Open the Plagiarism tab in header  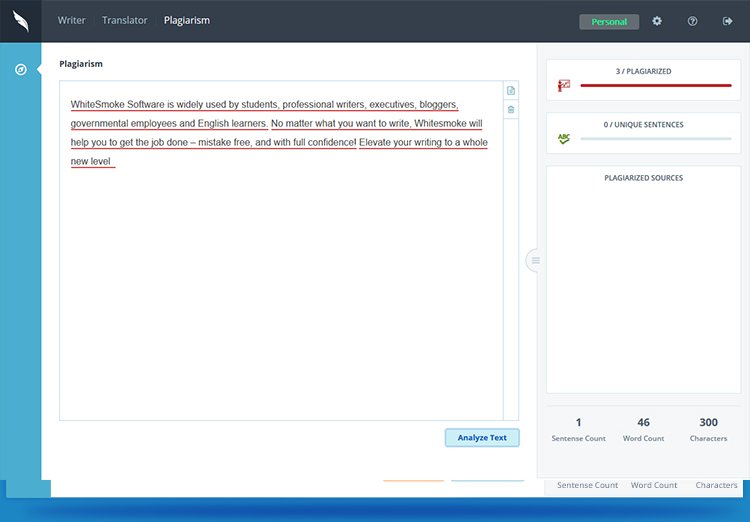coord(187,20)
